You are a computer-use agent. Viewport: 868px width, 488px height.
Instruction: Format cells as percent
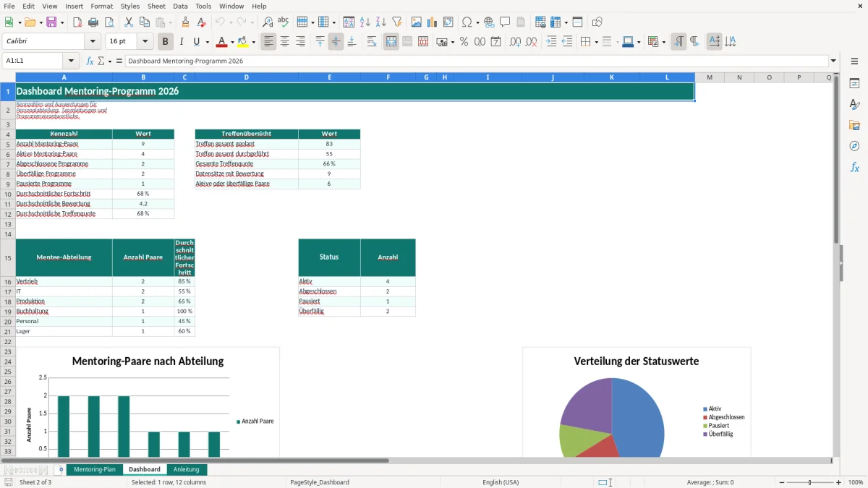tap(464, 42)
